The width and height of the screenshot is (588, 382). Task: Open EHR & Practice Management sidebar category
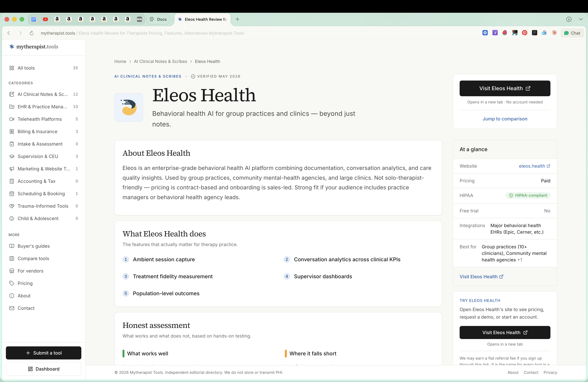click(44, 107)
